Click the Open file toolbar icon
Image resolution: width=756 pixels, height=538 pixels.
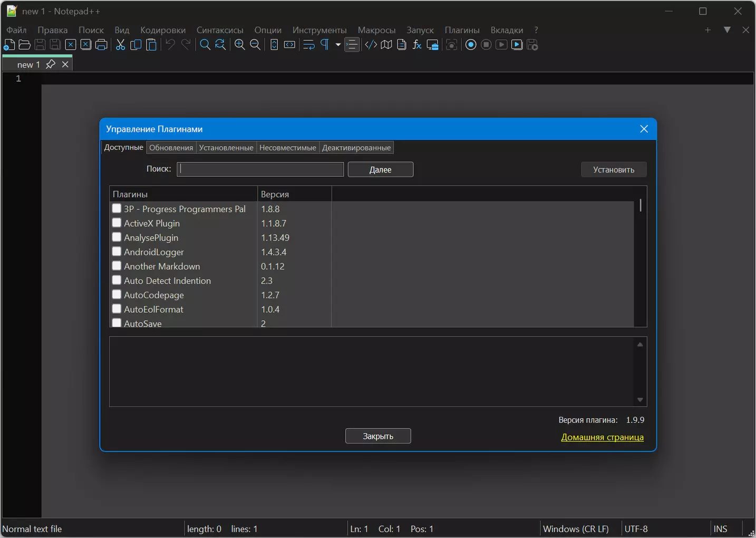[24, 45]
